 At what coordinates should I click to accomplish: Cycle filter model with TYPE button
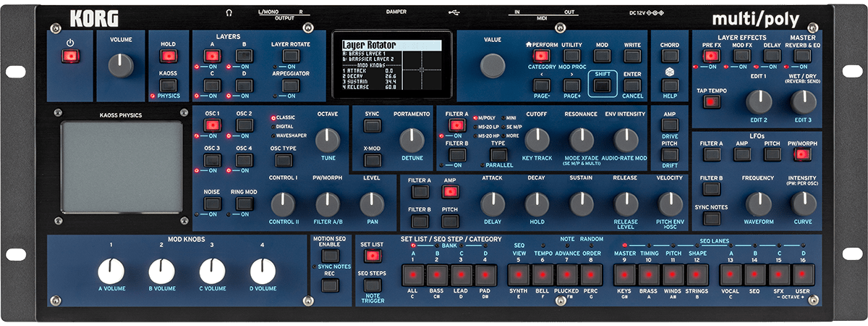(x=498, y=154)
